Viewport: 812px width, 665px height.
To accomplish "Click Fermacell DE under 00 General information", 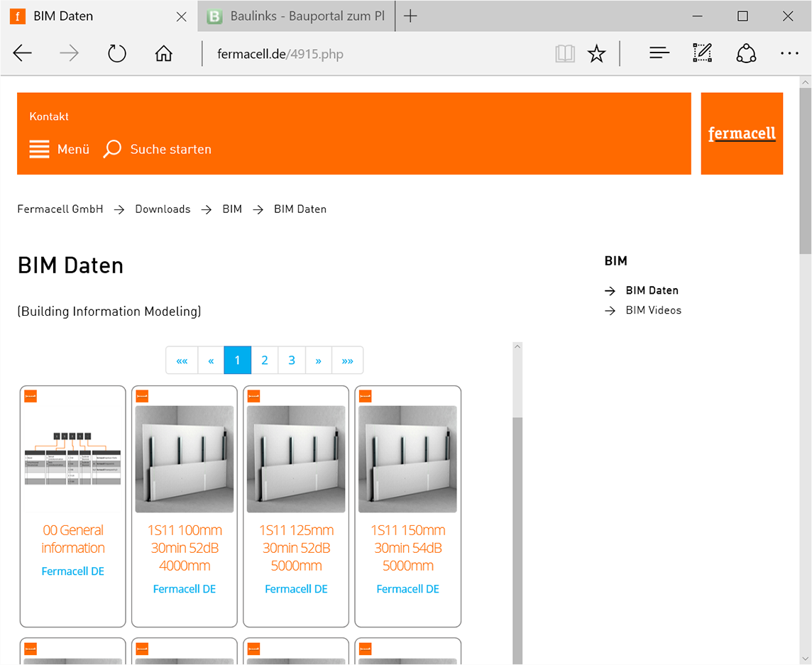I will pyautogui.click(x=73, y=571).
